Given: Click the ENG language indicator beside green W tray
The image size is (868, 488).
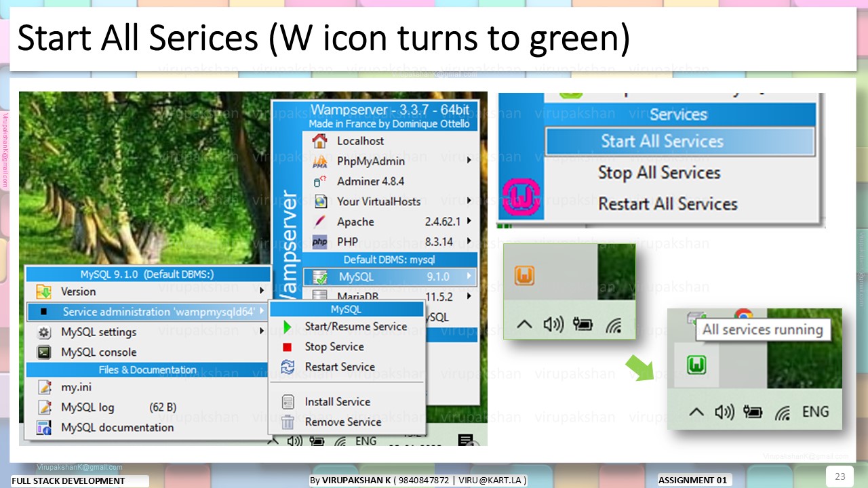Looking at the screenshot, I should 816,411.
